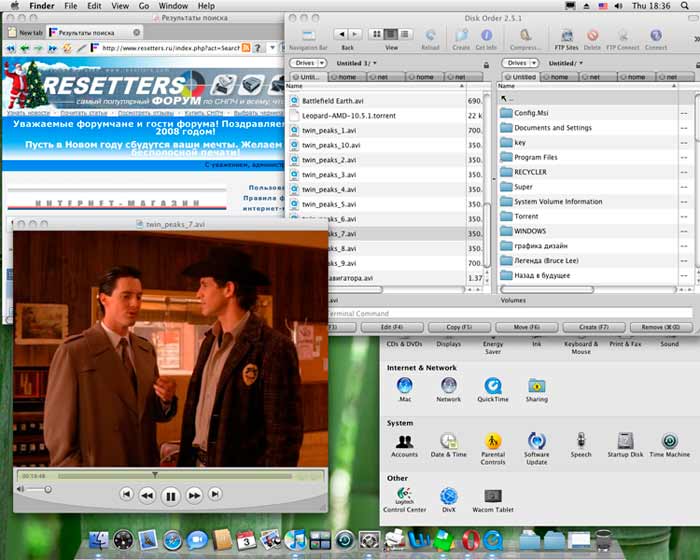The image size is (700, 560).
Task: Pause the twin_peaks_7.avi video
Action: (171, 496)
